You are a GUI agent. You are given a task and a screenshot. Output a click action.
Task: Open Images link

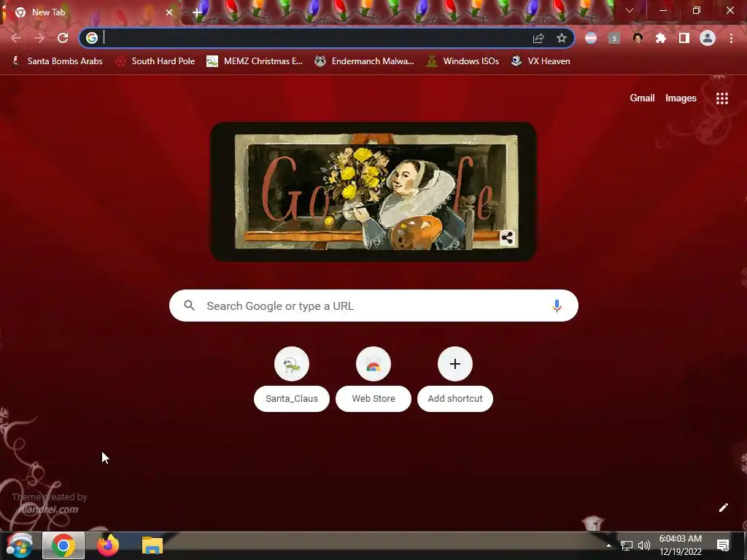click(681, 98)
